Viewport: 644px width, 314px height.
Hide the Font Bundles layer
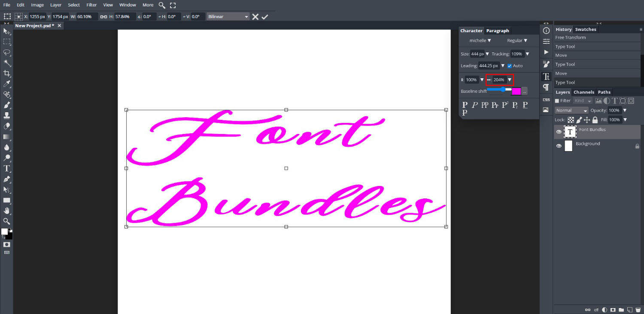(x=559, y=132)
